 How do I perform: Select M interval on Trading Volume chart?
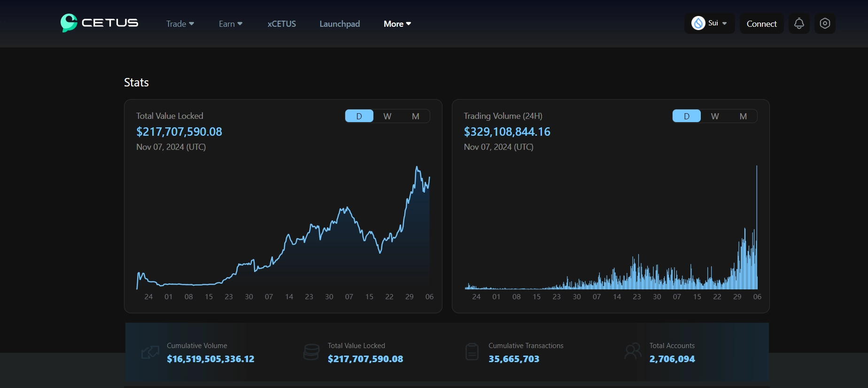[743, 116]
